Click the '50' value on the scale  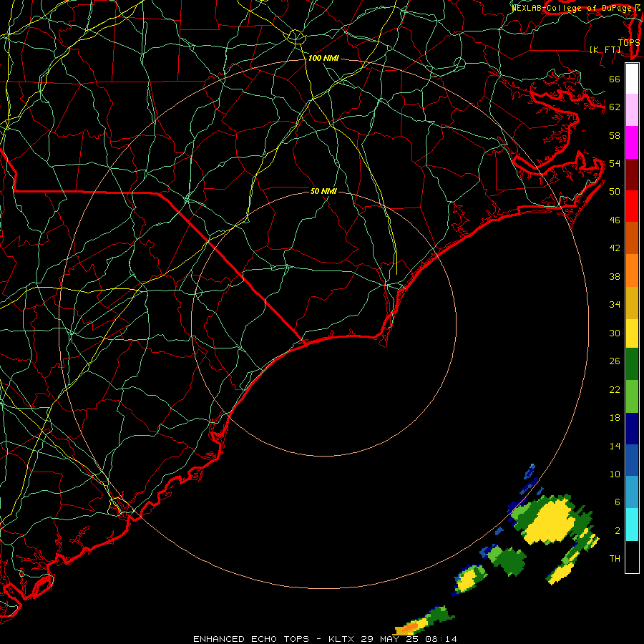(x=615, y=191)
